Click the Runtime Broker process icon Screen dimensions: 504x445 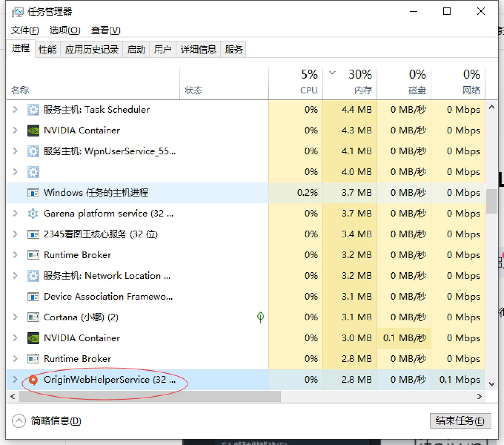pyautogui.click(x=33, y=255)
